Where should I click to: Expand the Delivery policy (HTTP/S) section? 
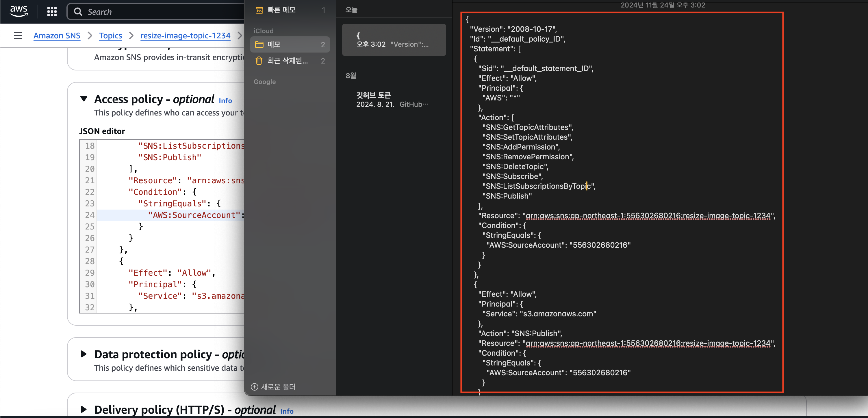point(84,409)
